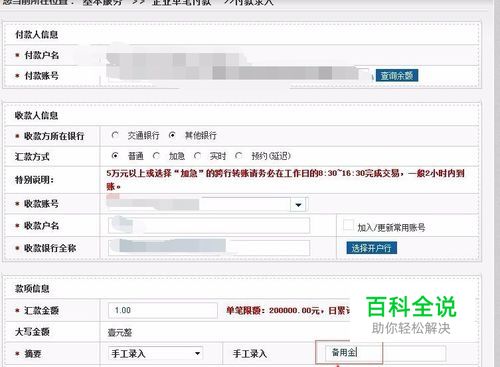Choose 预约(延迟) remittance method
500x367 pixels.
tap(238, 156)
